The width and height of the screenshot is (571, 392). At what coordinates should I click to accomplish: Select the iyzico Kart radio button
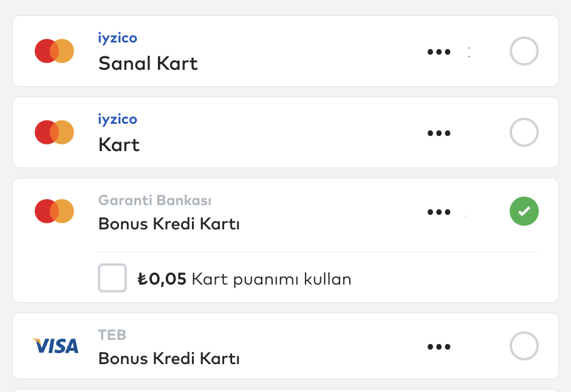click(524, 132)
